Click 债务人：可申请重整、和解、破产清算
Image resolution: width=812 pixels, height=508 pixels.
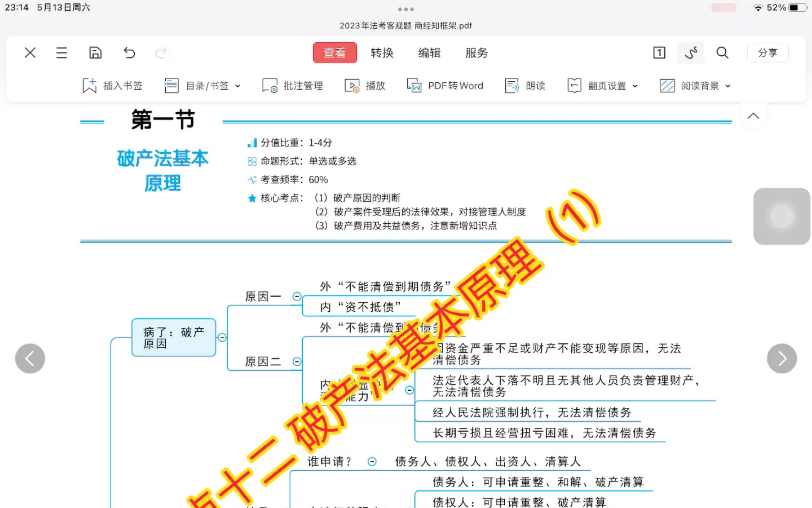tap(538, 482)
